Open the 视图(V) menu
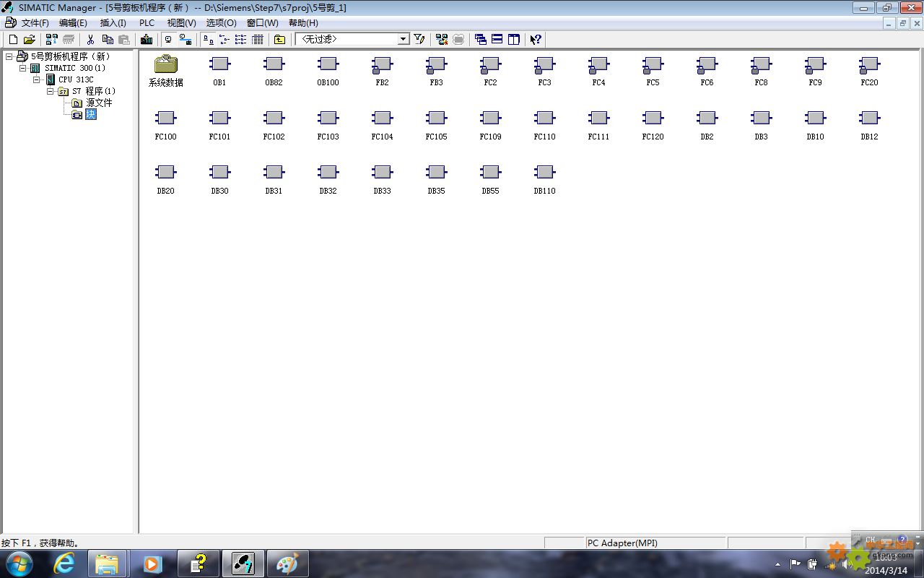The image size is (924, 578). 181,23
